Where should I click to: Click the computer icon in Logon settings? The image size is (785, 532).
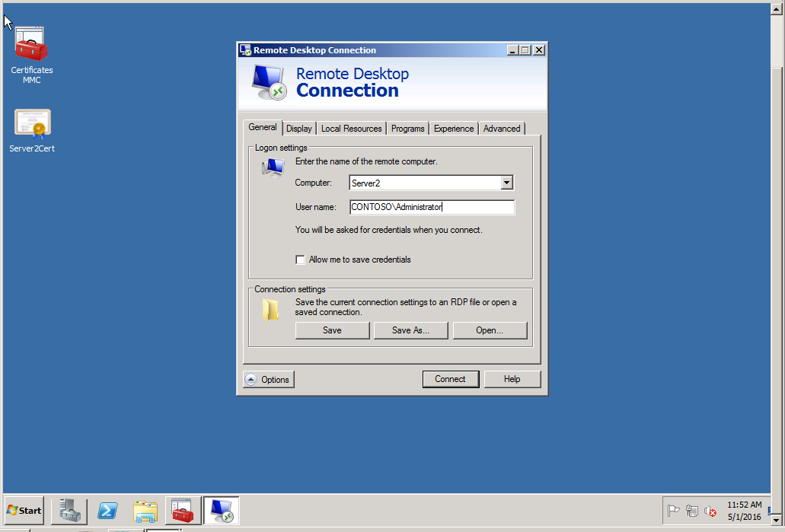[x=273, y=168]
